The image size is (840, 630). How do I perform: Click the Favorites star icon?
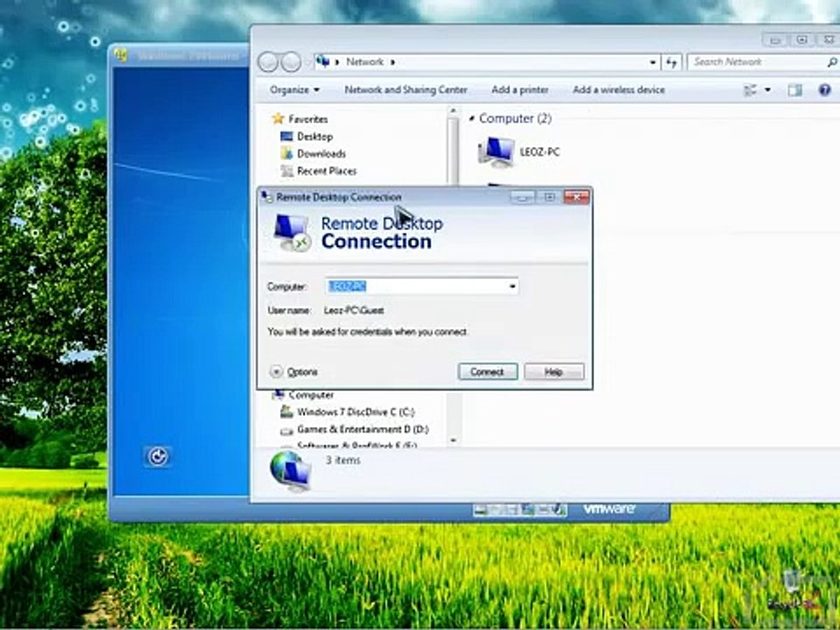tap(277, 118)
